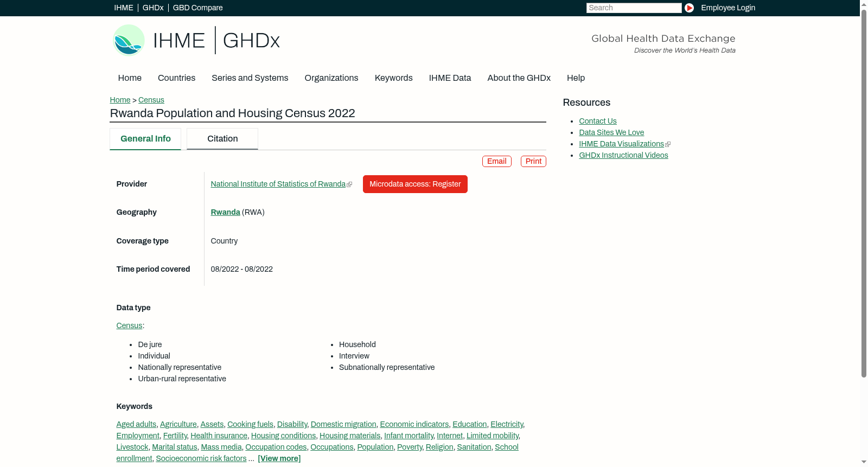This screenshot has width=868, height=467.
Task: Select the Health insurance keyword
Action: coord(219,436)
